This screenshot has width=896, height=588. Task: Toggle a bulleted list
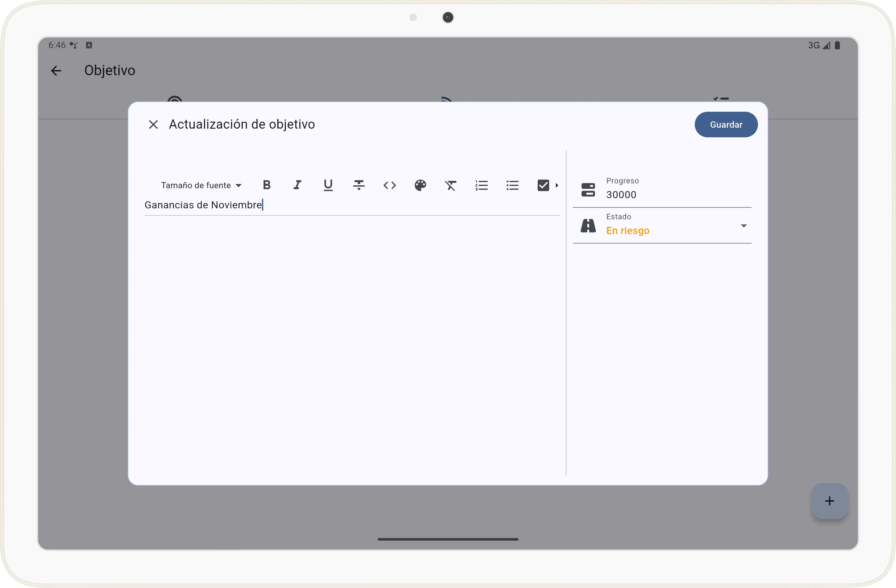[x=512, y=185]
